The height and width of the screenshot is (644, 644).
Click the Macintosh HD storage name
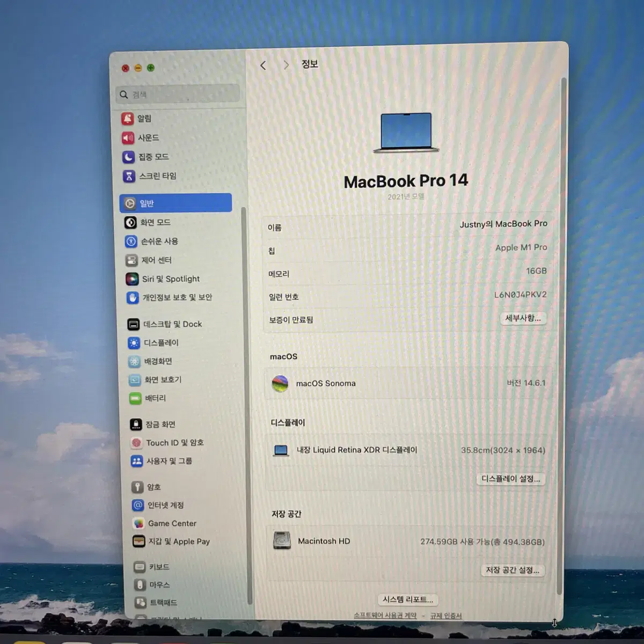point(324,541)
